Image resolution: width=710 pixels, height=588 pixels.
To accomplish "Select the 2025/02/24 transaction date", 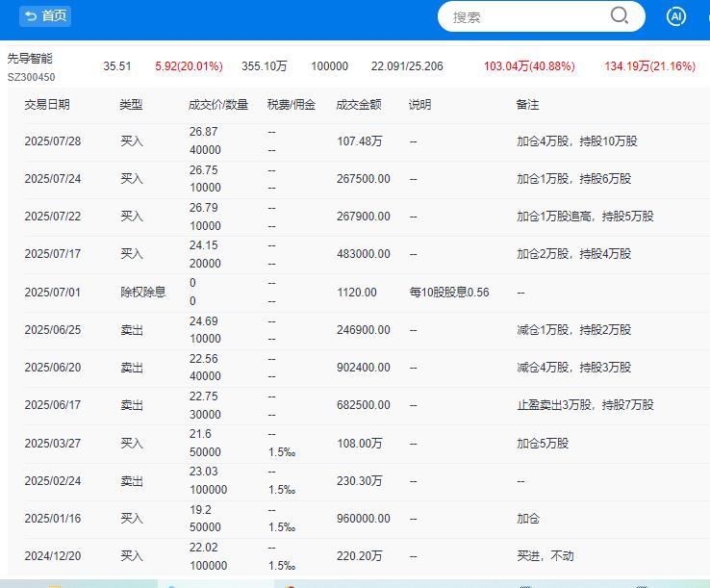I will [53, 481].
